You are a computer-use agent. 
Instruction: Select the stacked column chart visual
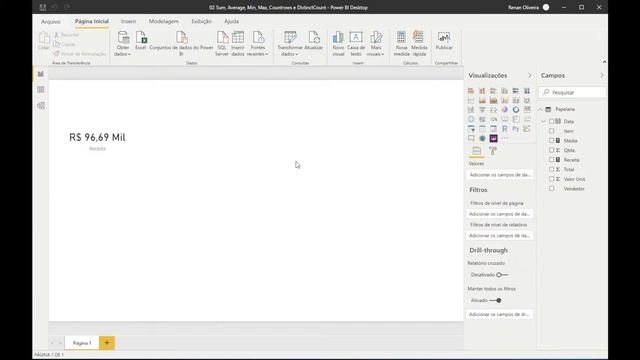coord(482,91)
